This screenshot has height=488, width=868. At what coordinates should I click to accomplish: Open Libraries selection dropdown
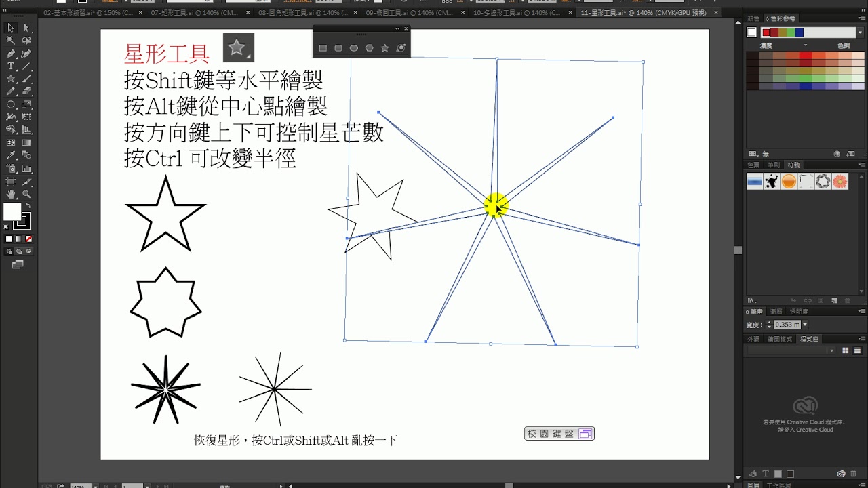[x=791, y=350]
